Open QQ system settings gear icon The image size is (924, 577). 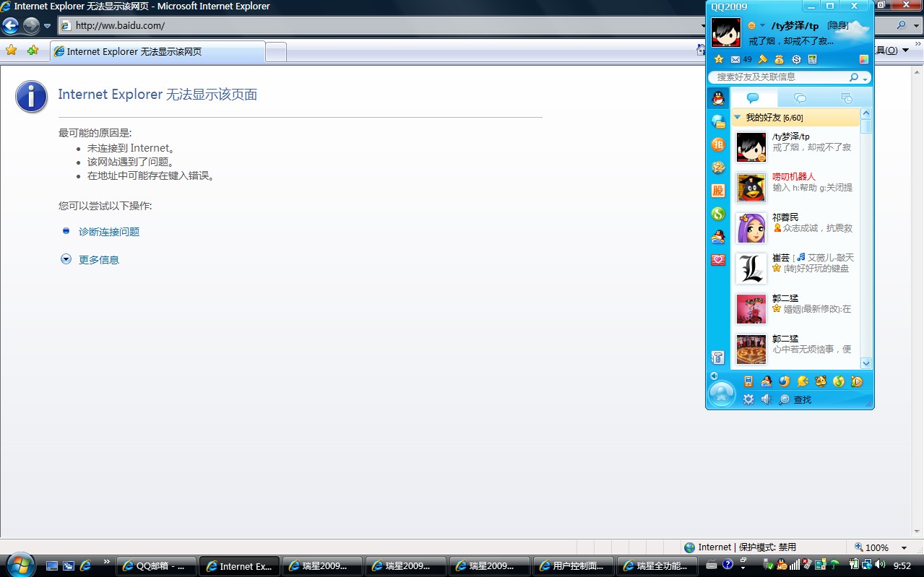click(x=748, y=399)
